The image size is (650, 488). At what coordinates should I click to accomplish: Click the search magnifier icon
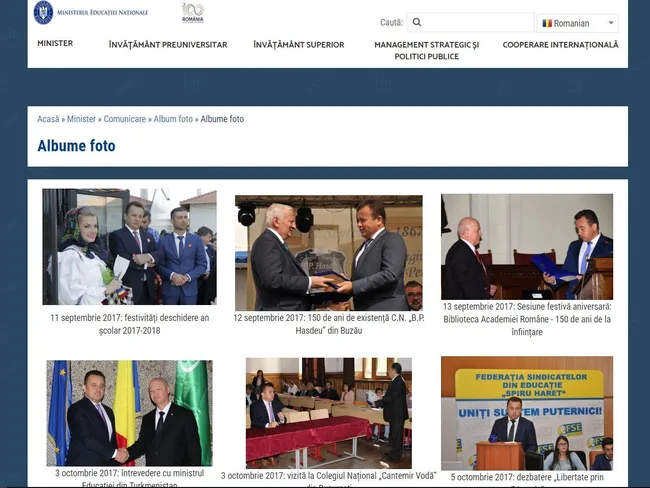(x=417, y=22)
